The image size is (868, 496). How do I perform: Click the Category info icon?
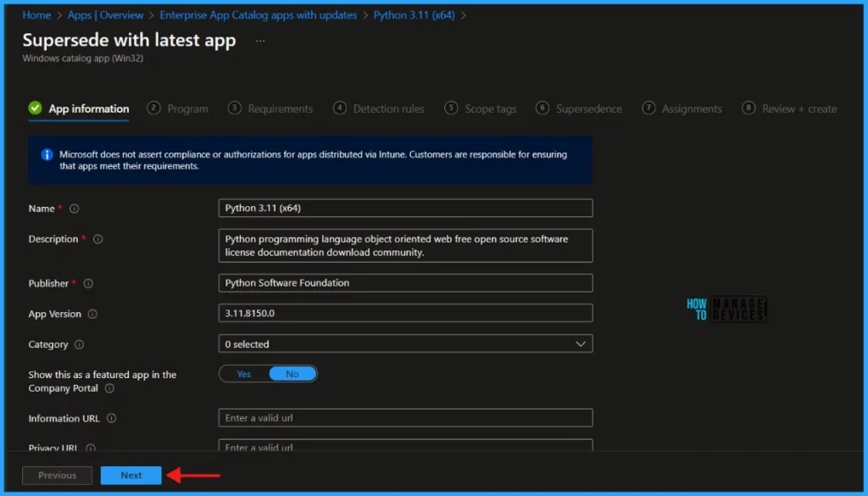pos(79,344)
